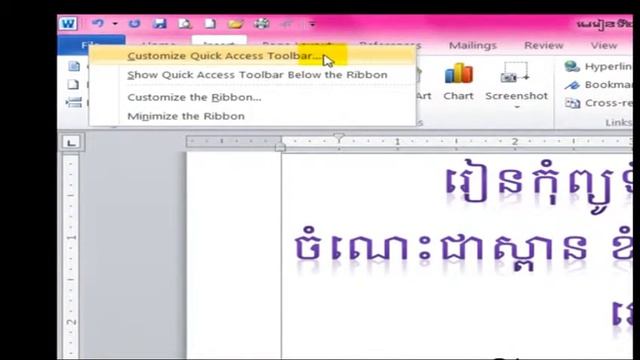Open Print Preview from quick access

pyautogui.click(x=184, y=24)
